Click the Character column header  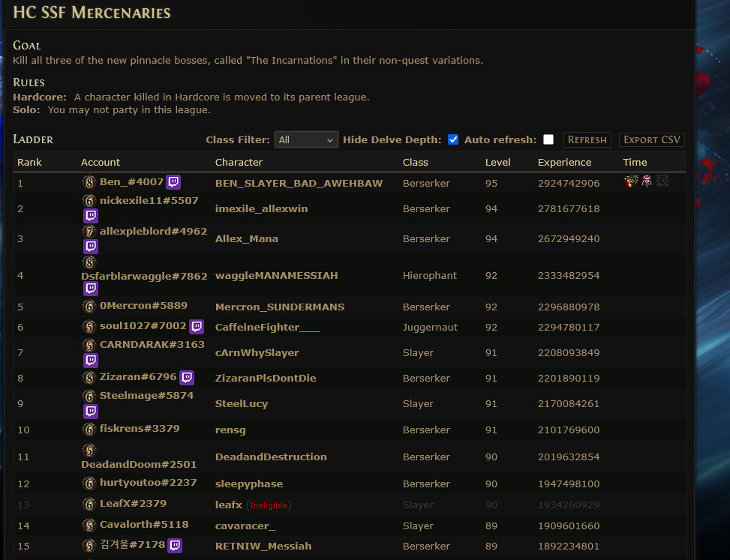click(x=239, y=163)
